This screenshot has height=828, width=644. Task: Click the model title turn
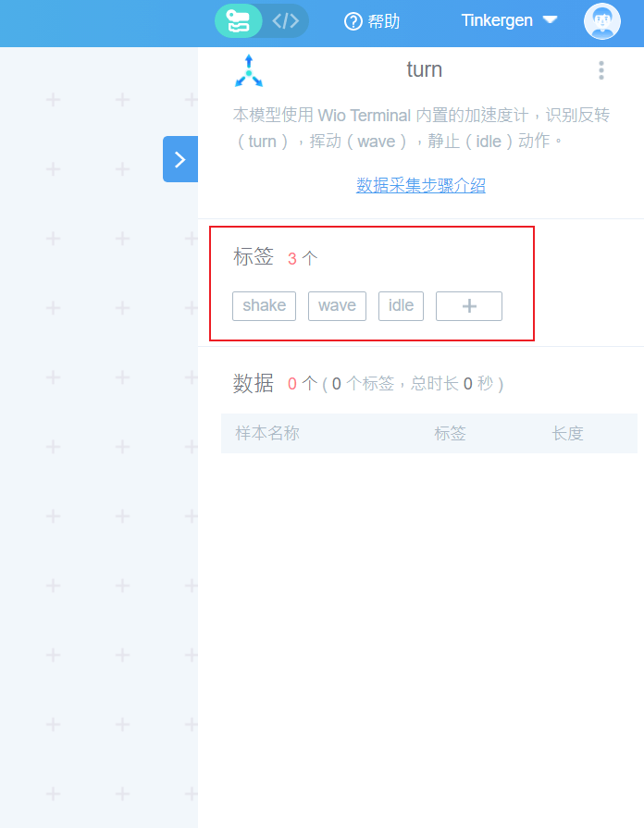tap(424, 69)
